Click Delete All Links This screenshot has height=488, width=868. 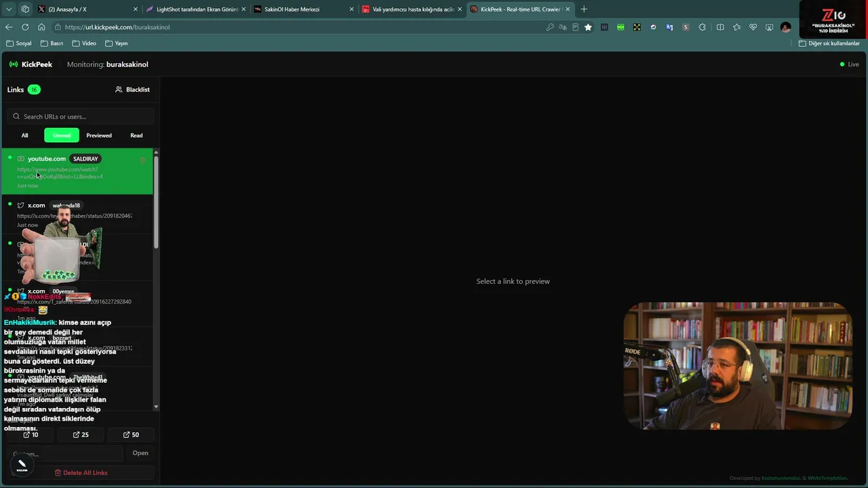tap(81, 472)
